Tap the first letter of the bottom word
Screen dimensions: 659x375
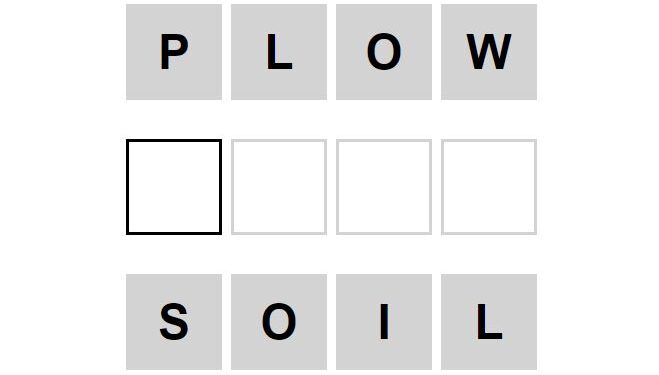174,322
